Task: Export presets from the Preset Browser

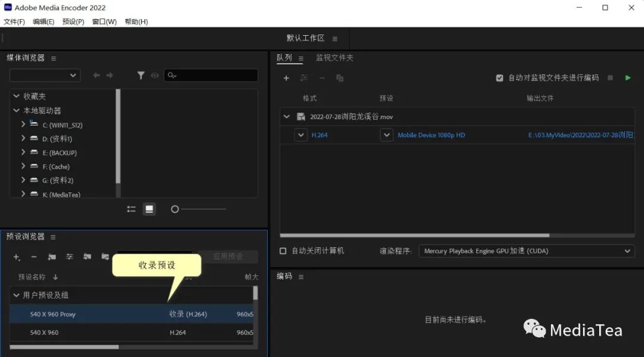Action: 105,257
